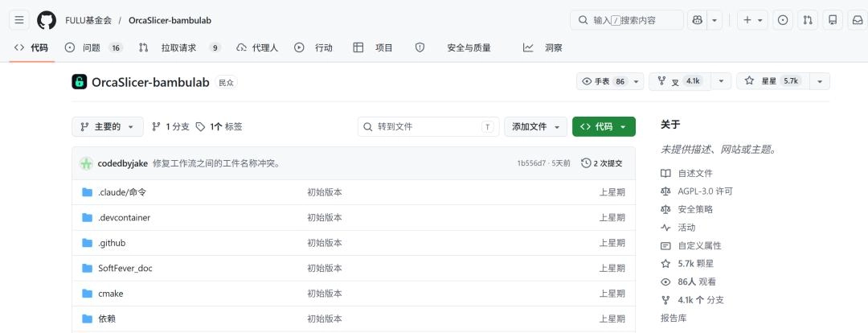Click the top 输入/搜索内容 search box
Screen dimensions: 868x333
(627, 20)
